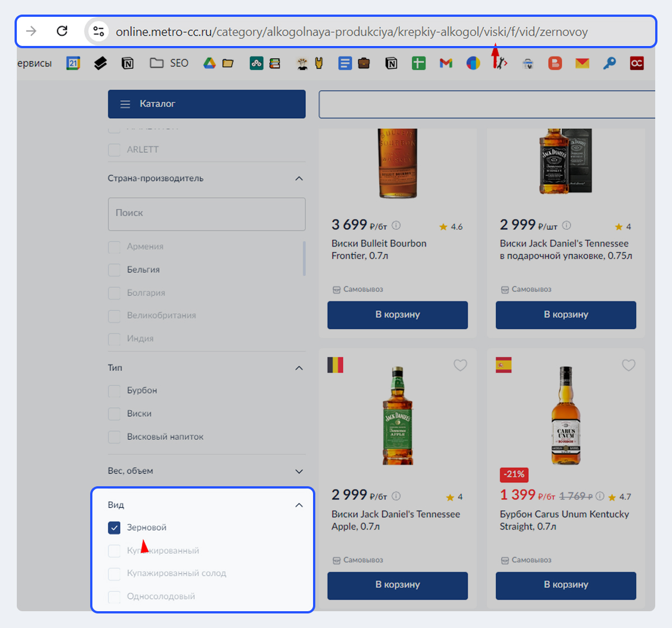Collapse the Тип filter section
Screen dimensions: 672x628
[x=299, y=368]
